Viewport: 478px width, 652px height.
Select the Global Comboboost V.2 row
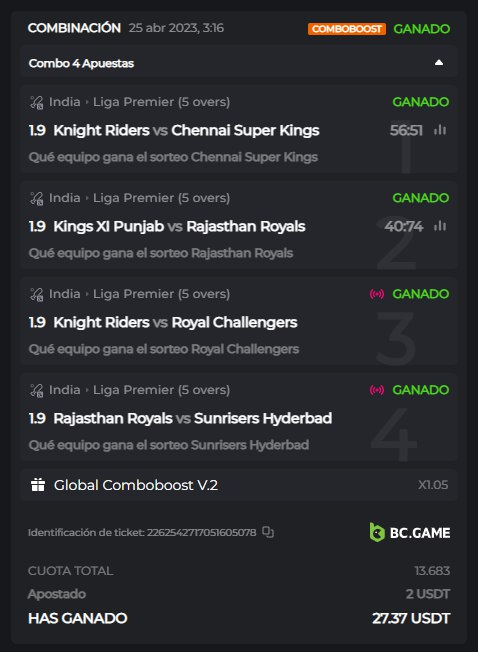tap(239, 485)
